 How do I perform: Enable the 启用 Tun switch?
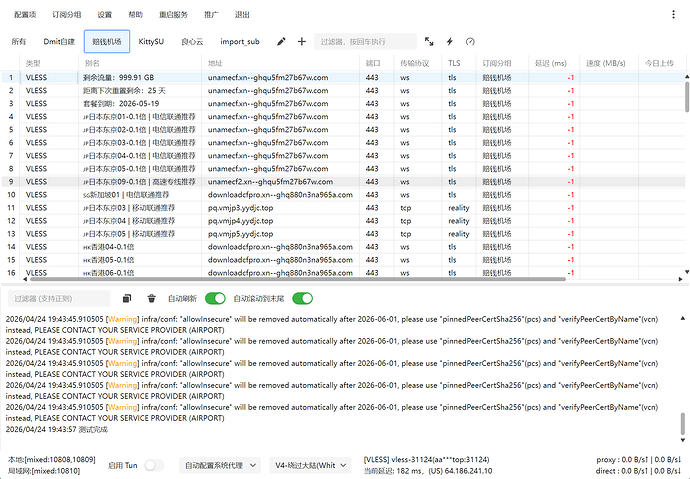click(154, 465)
